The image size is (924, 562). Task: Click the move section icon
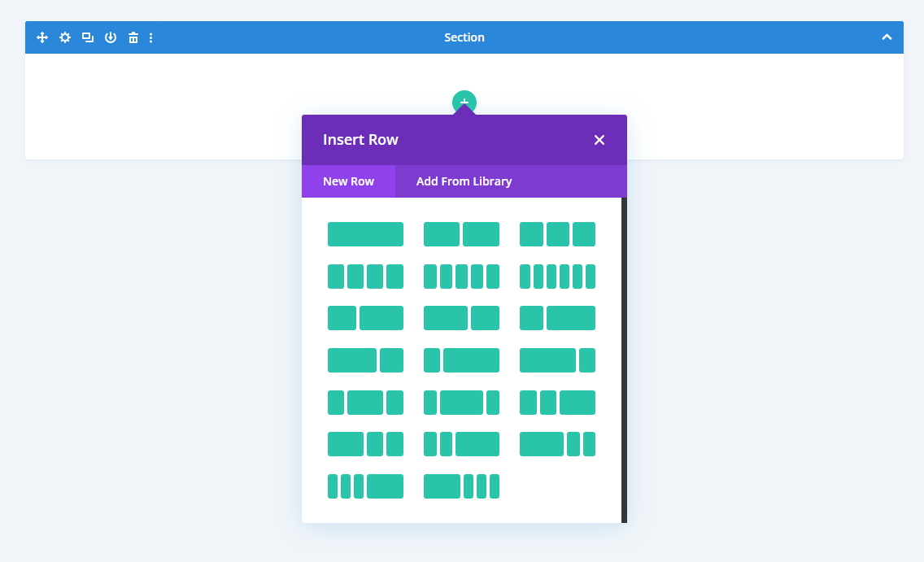point(42,37)
